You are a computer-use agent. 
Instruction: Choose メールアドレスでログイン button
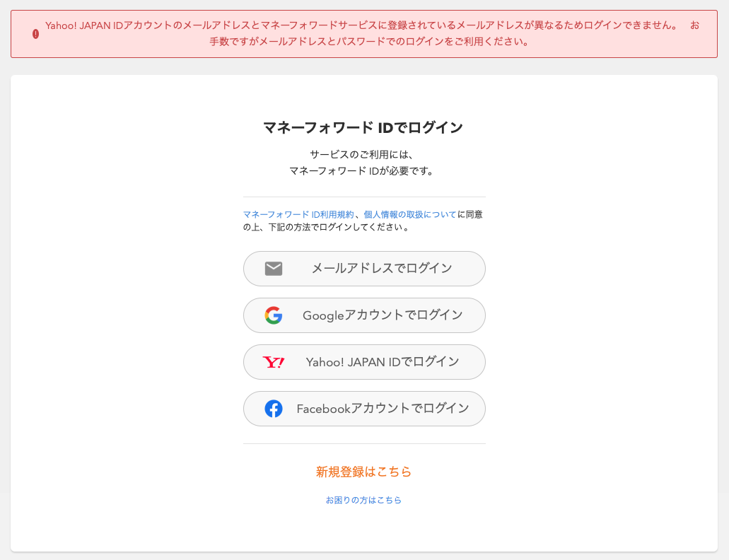click(x=364, y=269)
